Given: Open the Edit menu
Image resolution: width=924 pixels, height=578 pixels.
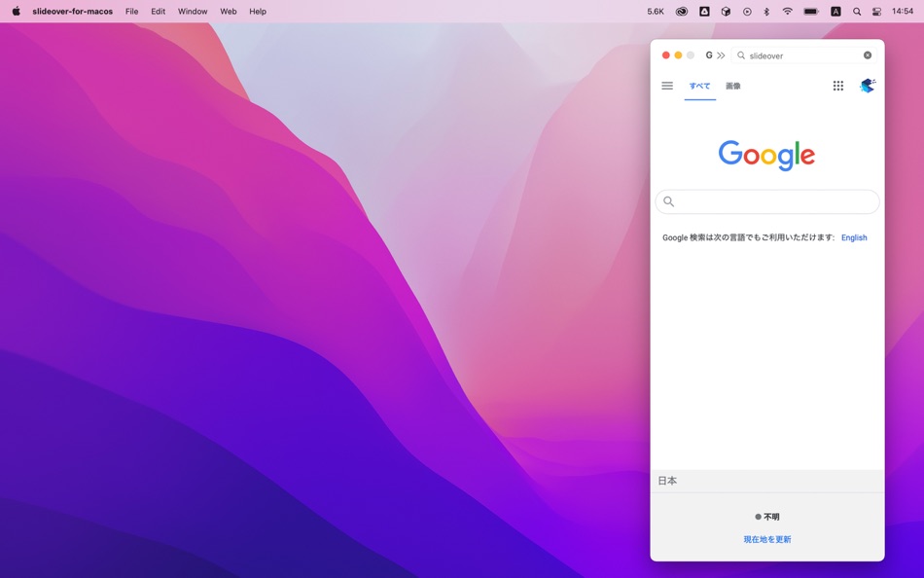Looking at the screenshot, I should click(158, 12).
